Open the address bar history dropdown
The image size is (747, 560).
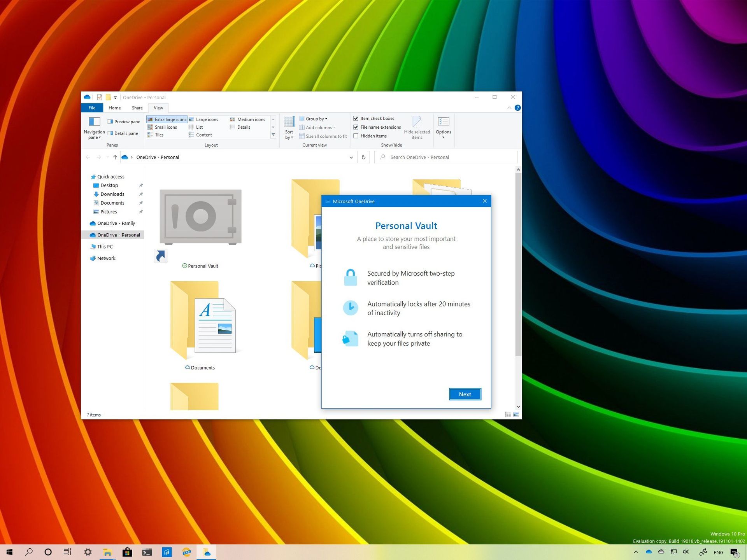351,157
